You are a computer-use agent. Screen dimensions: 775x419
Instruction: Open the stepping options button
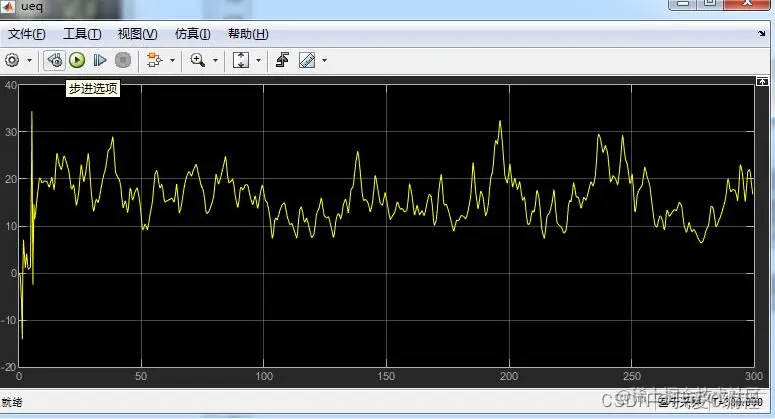54,60
